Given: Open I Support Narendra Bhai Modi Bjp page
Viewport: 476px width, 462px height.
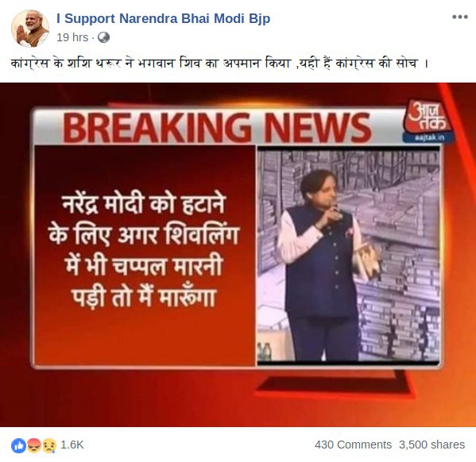Looking at the screenshot, I should (x=164, y=18).
